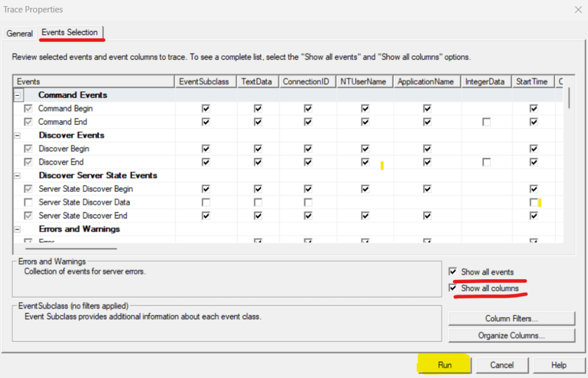Collapse the Errors and Warnings group

point(17,229)
